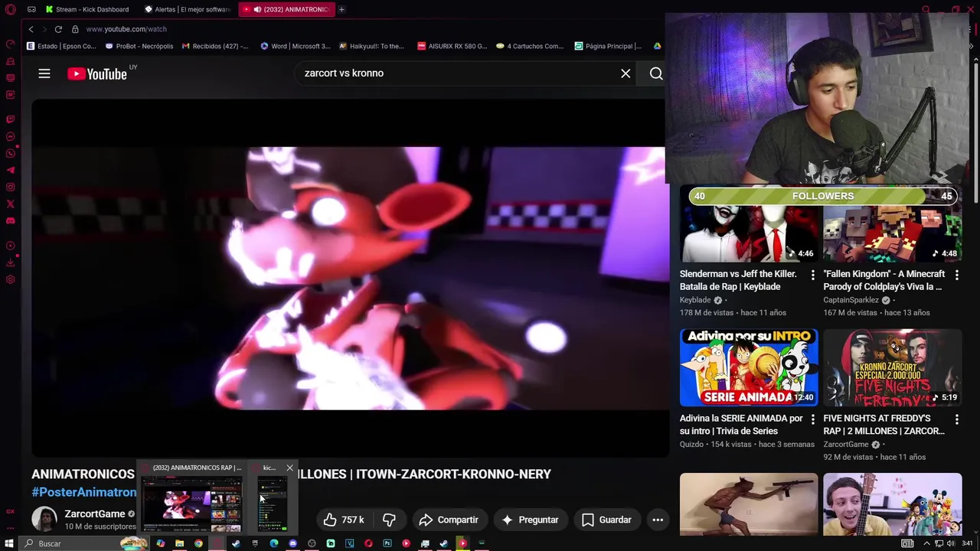Open options for FIVE NIGHTS AT FREDDY'S RAP
Viewport: 980px width, 551px height.
pos(956,419)
